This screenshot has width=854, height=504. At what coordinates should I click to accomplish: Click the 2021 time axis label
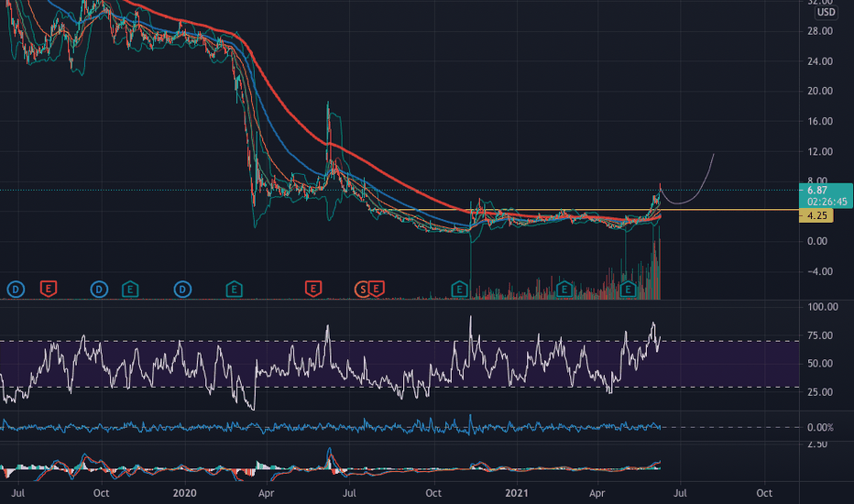(x=516, y=493)
